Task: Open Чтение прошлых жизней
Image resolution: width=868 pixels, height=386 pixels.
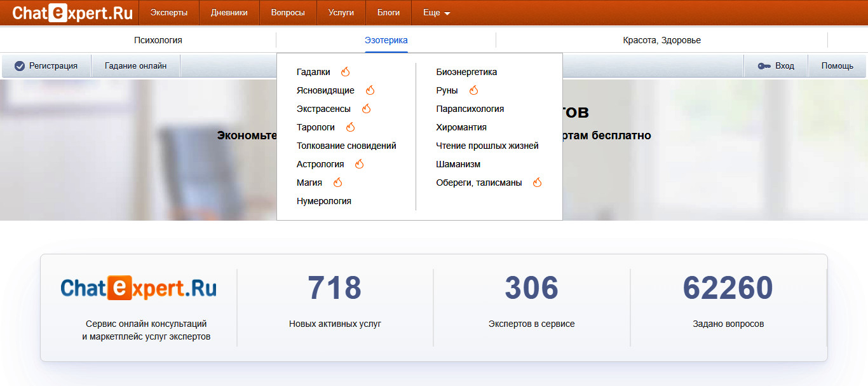Action: click(x=487, y=146)
